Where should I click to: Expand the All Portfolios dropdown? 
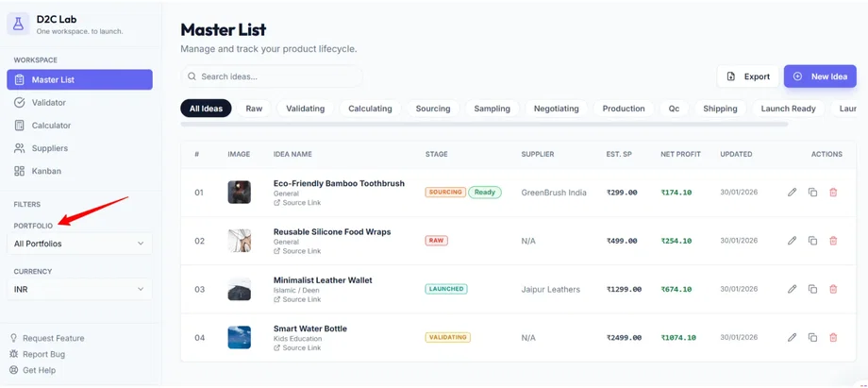(x=79, y=244)
